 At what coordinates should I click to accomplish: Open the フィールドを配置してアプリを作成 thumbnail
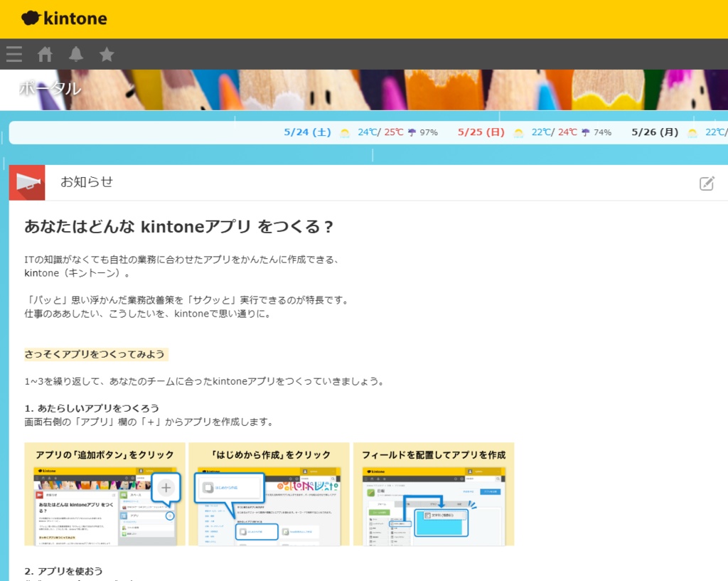click(x=434, y=494)
